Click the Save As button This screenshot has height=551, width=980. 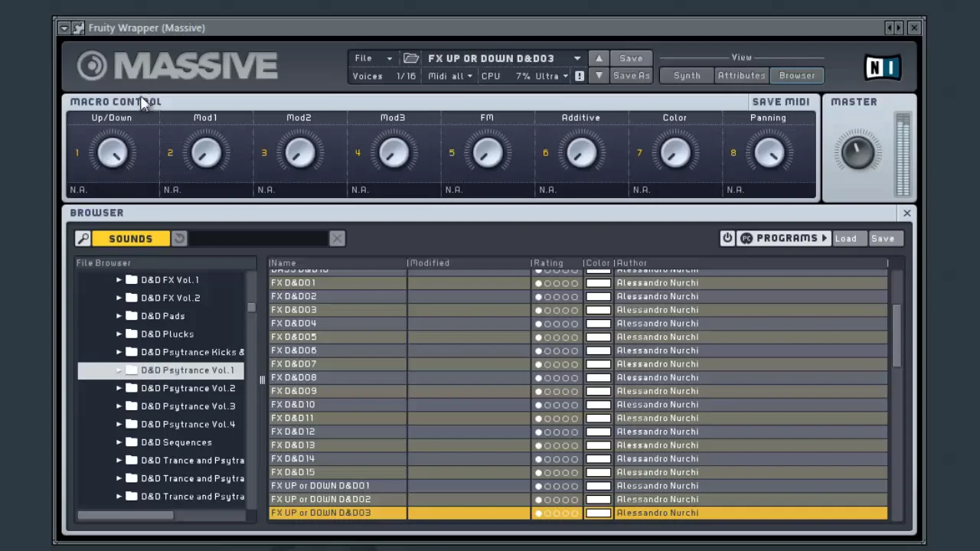(631, 76)
